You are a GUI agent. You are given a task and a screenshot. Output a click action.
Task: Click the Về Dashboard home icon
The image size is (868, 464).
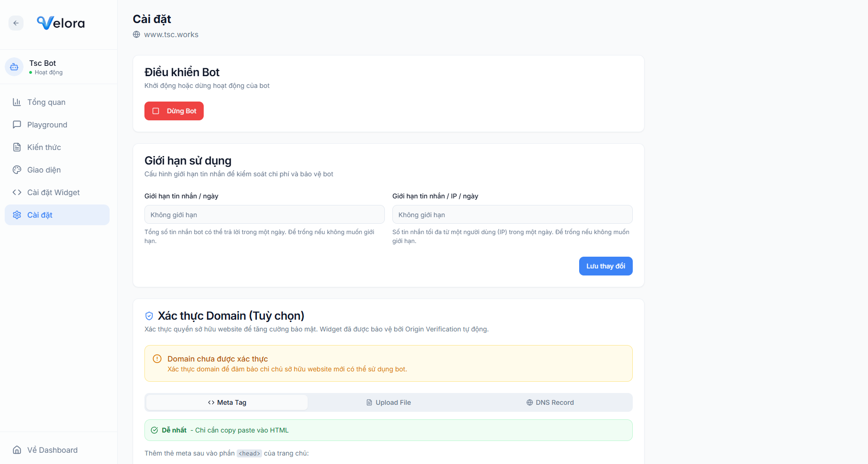[17, 450]
